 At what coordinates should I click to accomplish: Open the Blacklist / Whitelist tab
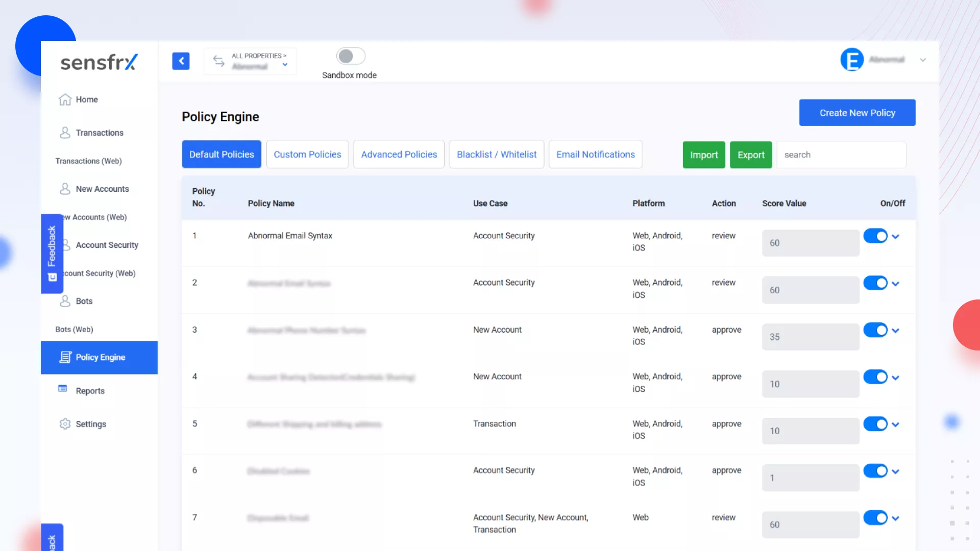[496, 154]
